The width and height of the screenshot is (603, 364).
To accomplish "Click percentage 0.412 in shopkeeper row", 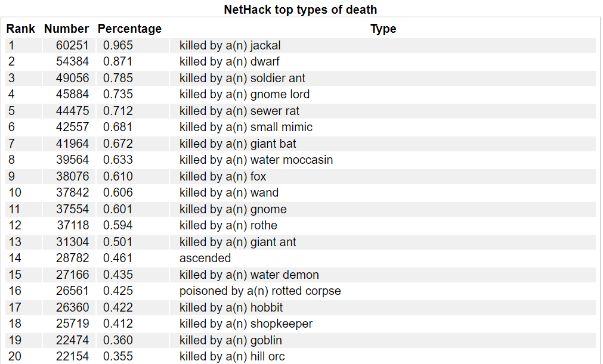I will [x=117, y=323].
